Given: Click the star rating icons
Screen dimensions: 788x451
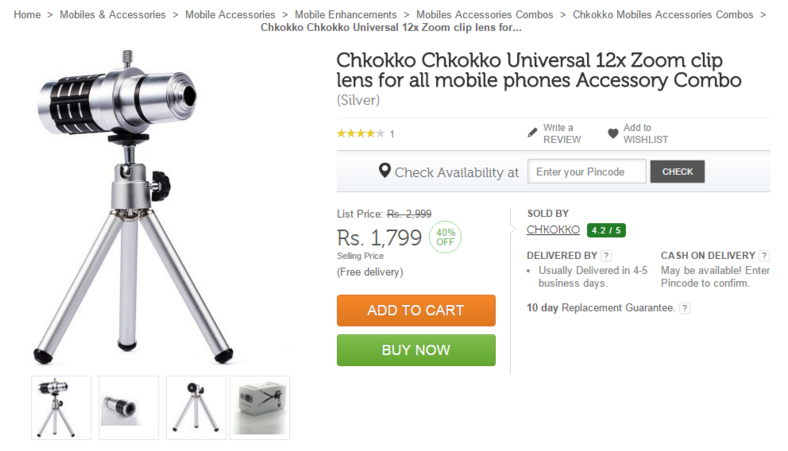Looking at the screenshot, I should coord(360,133).
